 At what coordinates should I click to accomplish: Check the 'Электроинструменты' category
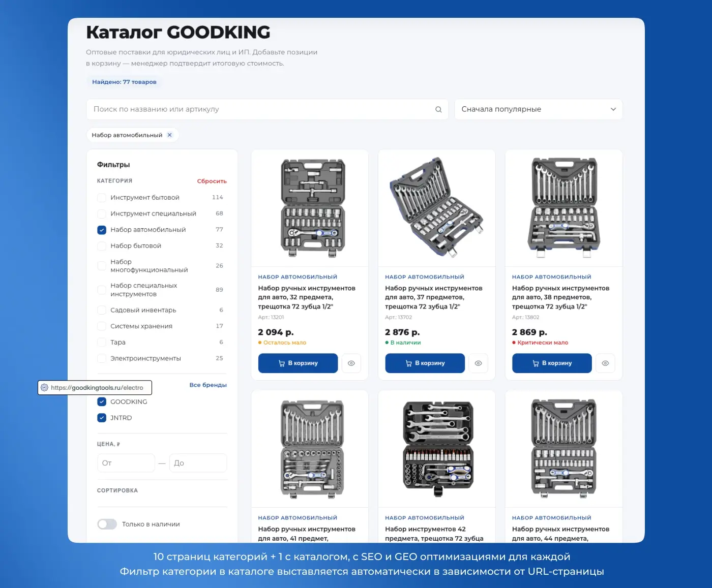(102, 358)
